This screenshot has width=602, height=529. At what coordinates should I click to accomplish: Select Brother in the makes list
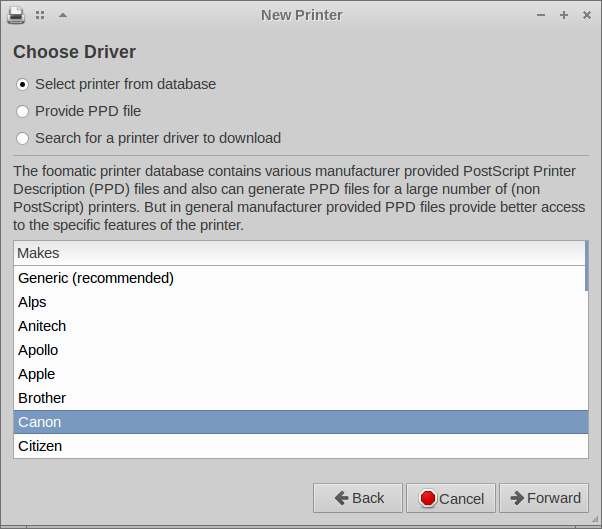[x=42, y=398]
